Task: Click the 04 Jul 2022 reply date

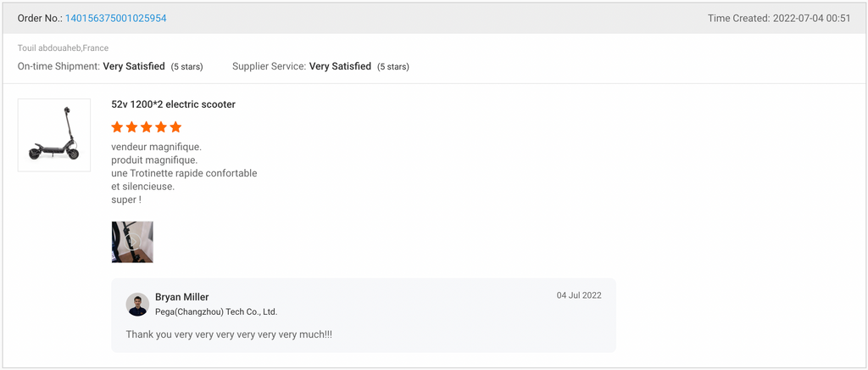Action: (579, 295)
